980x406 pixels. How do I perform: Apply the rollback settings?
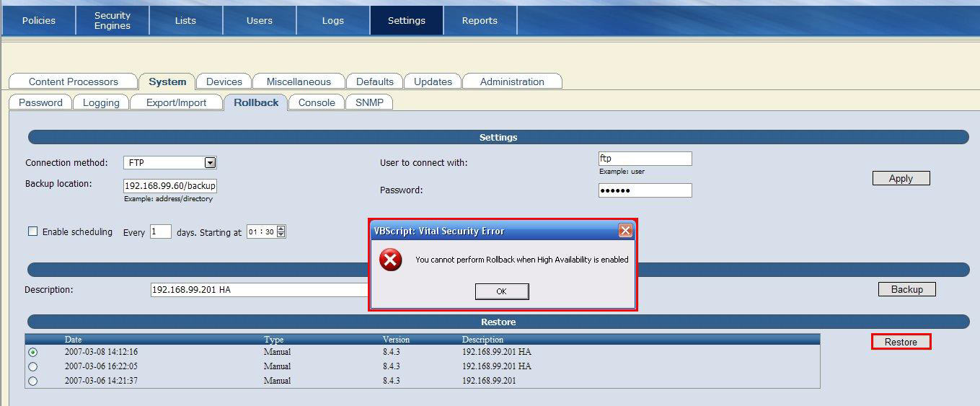click(x=901, y=178)
